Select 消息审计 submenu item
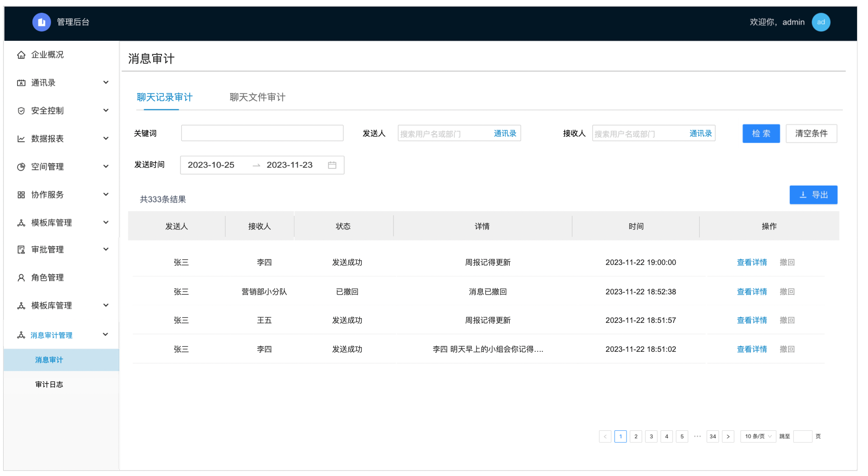 coord(61,360)
